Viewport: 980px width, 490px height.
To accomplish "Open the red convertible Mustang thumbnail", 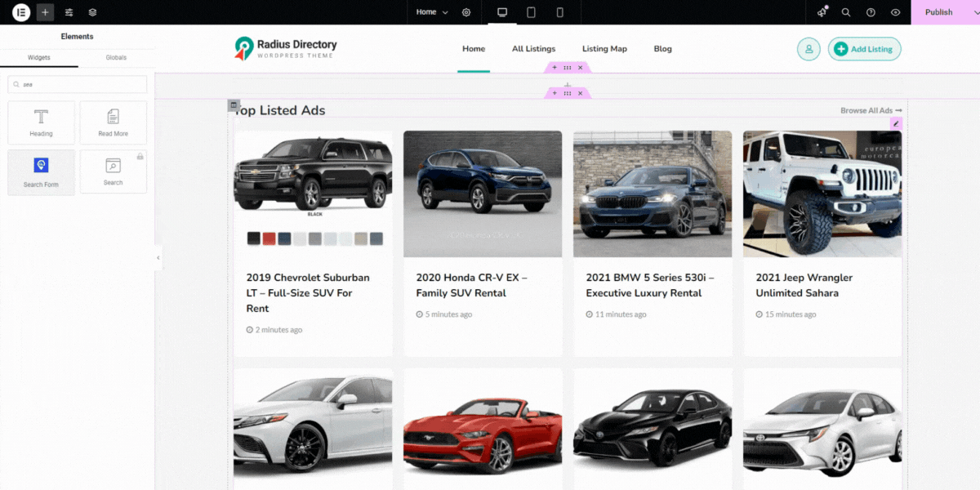I will tap(483, 429).
